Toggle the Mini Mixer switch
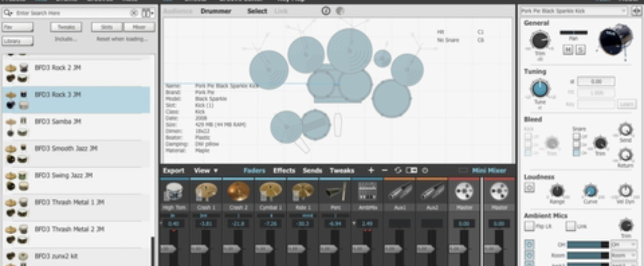Screen dimensions: 644x266 463,171
